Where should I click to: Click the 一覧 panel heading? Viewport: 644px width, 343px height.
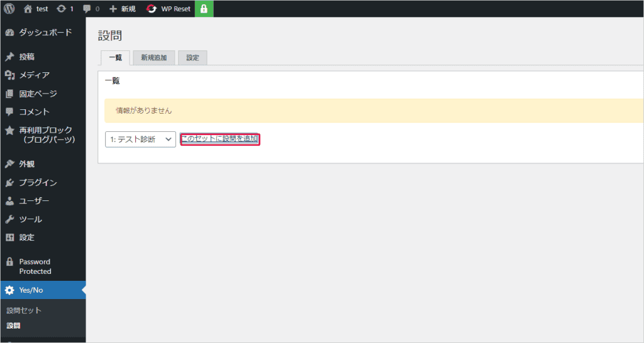pos(113,81)
